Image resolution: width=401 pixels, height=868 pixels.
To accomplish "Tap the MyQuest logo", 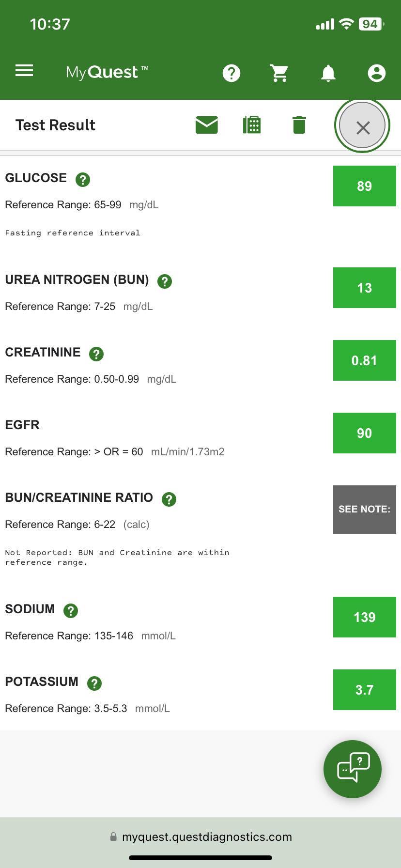I will 107,72.
